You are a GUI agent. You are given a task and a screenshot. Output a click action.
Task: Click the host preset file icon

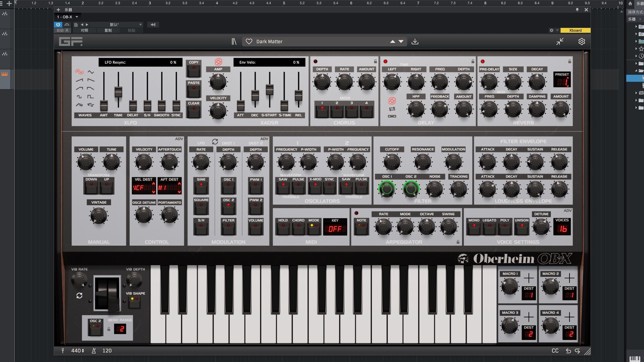tap(76, 25)
